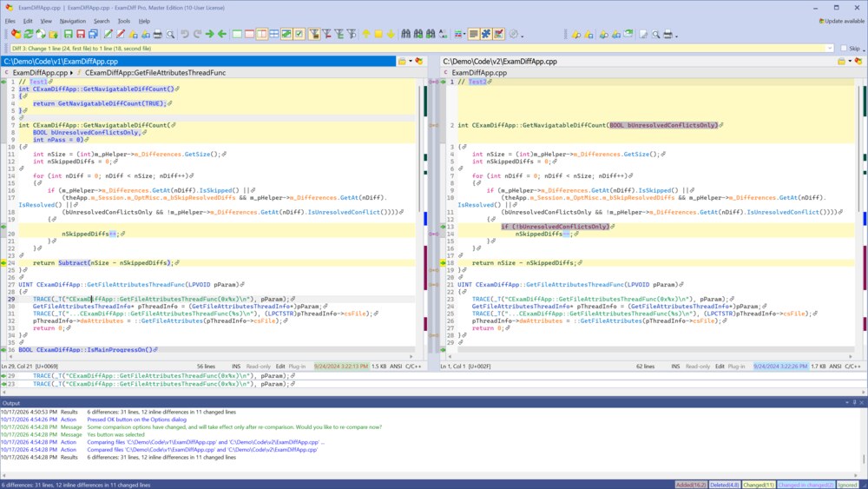The height and width of the screenshot is (489, 868).
Task: Show only second file red pane icon
Action: [x=249, y=35]
